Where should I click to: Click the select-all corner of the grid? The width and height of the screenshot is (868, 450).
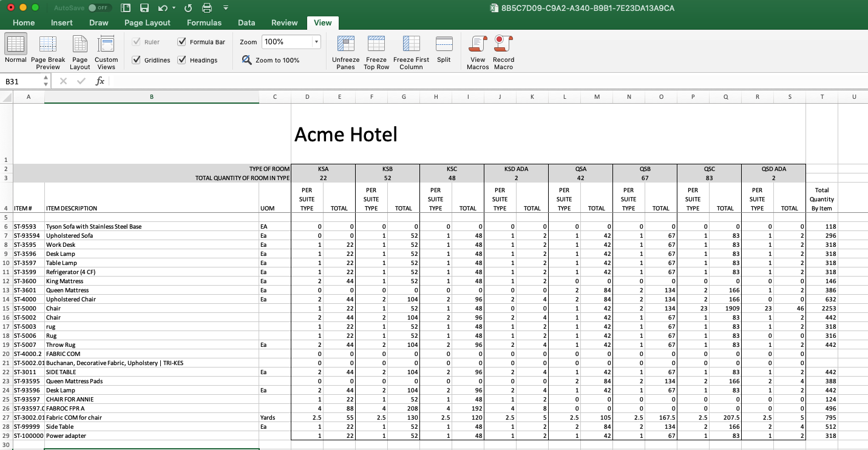6,97
